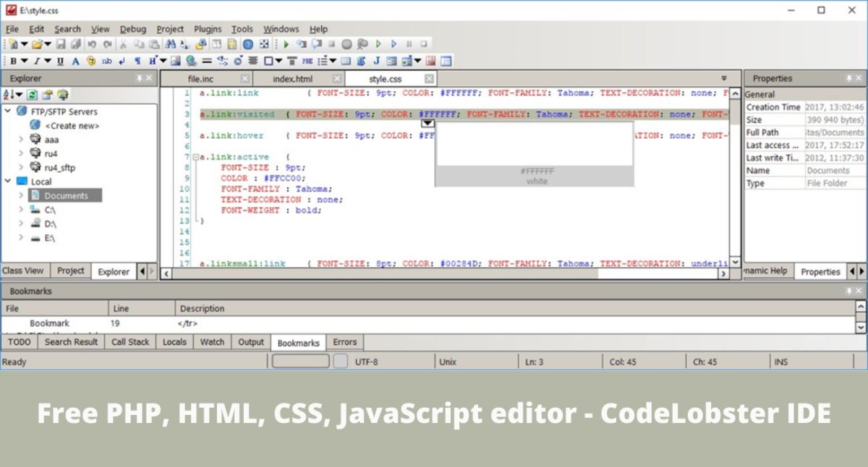
Task: Click the insert image icon
Action: tap(176, 61)
